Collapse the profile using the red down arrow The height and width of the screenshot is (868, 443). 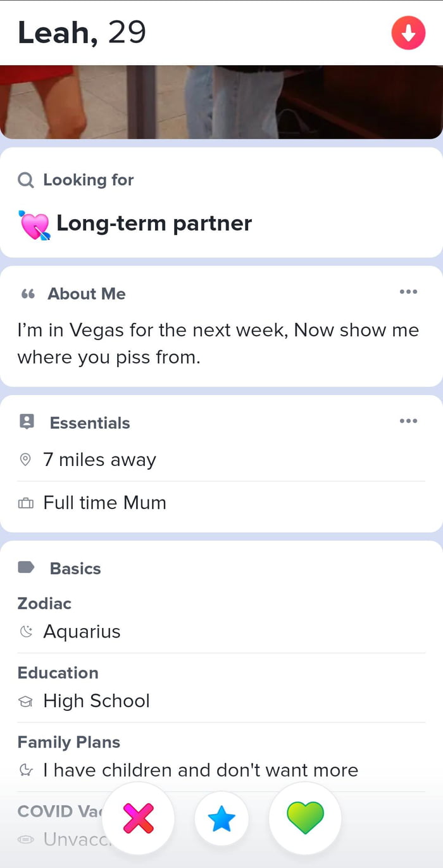pyautogui.click(x=408, y=32)
